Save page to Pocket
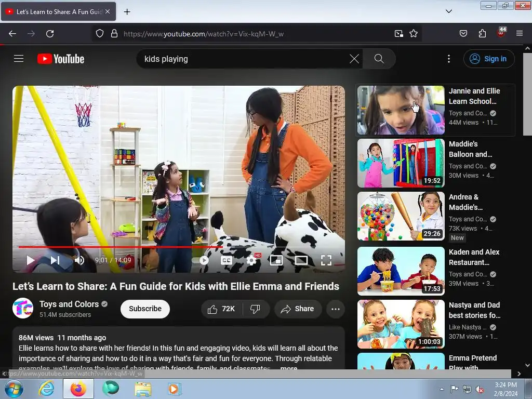532x399 pixels. [x=463, y=34]
